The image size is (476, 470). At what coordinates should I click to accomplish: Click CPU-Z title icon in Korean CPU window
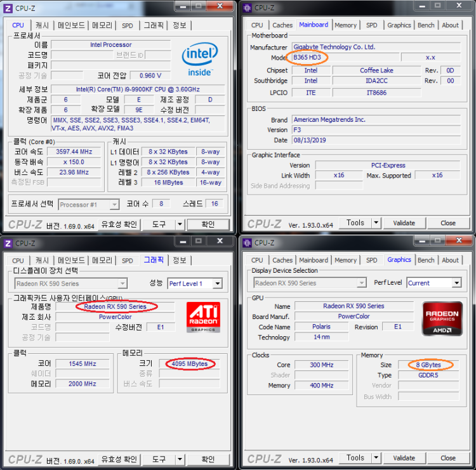pos(8,8)
